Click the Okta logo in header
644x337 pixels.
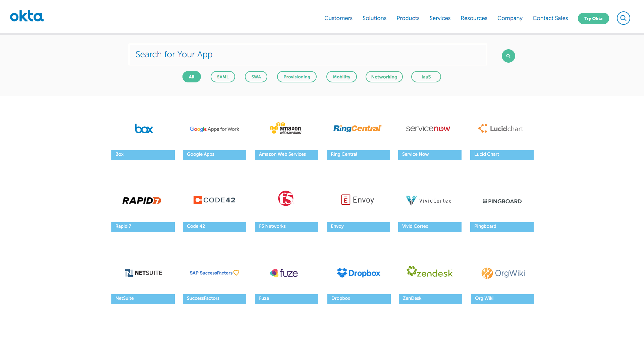click(x=27, y=16)
